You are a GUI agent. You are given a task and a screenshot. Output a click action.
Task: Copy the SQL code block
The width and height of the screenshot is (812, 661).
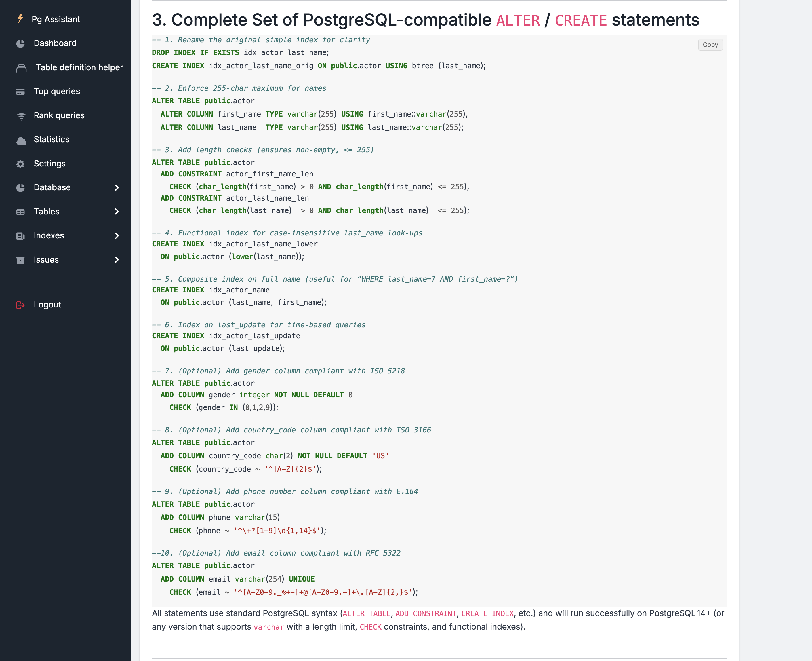(710, 45)
